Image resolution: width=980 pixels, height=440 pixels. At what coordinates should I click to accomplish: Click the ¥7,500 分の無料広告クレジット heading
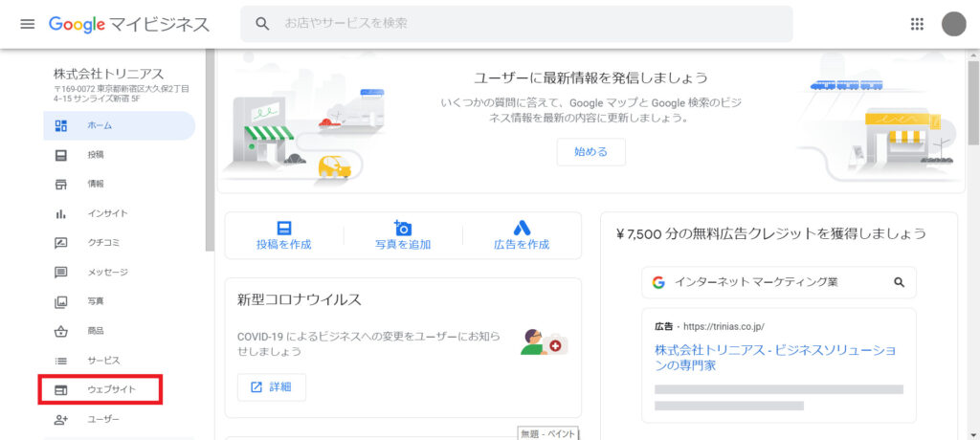click(x=770, y=234)
